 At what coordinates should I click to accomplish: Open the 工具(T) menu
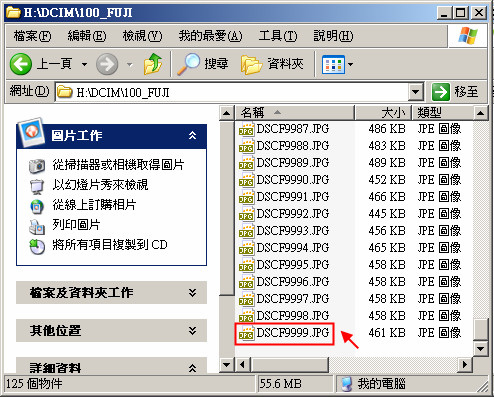(x=278, y=36)
